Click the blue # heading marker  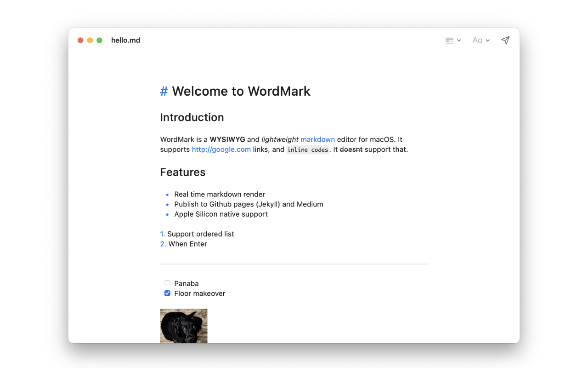(164, 91)
